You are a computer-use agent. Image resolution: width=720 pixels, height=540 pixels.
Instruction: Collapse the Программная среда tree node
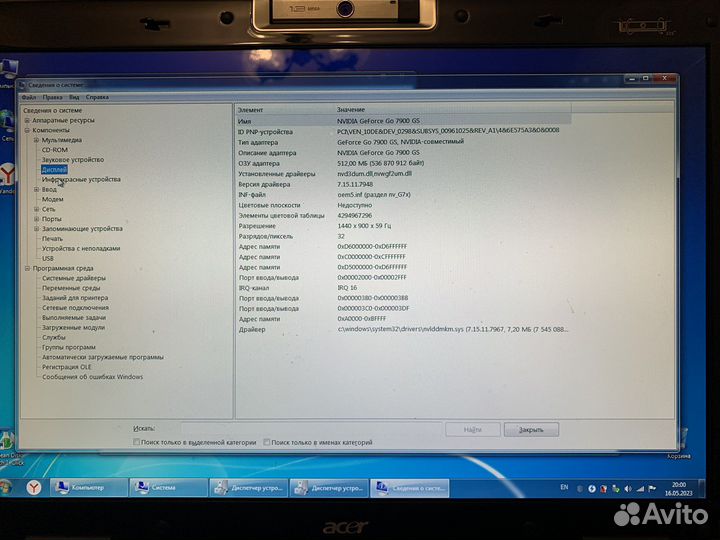click(27, 268)
